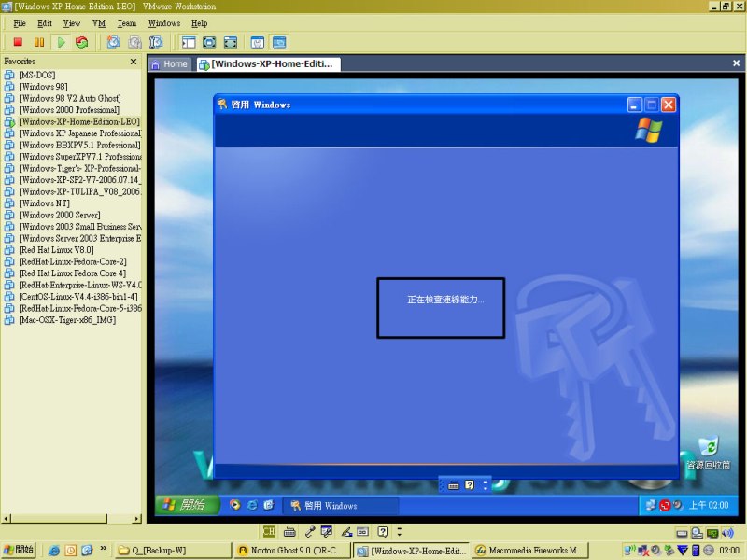Select [Windows 2000 Server] favorite
747x560 pixels.
(x=60, y=216)
